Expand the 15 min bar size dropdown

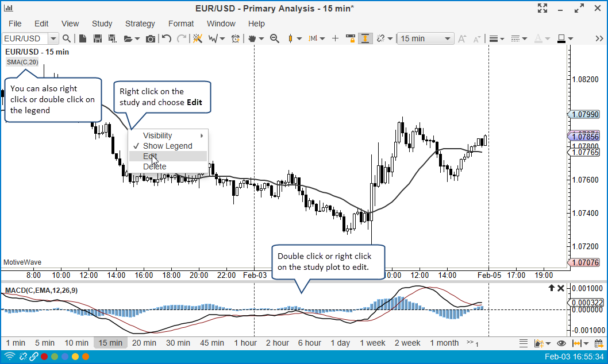click(x=447, y=38)
